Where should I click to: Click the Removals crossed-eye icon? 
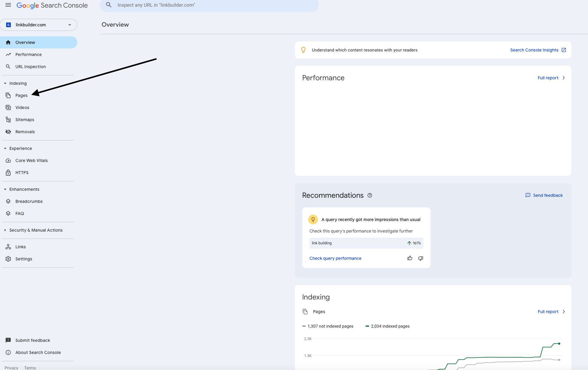pos(8,132)
